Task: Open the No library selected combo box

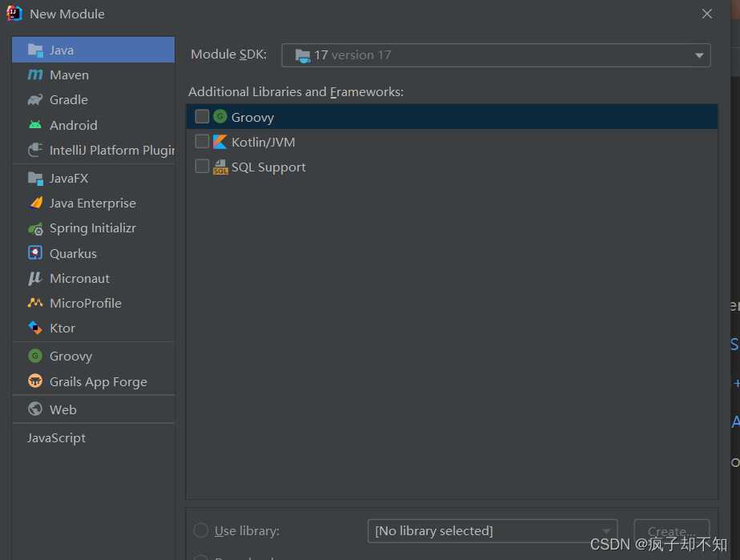Action: pyautogui.click(x=493, y=531)
